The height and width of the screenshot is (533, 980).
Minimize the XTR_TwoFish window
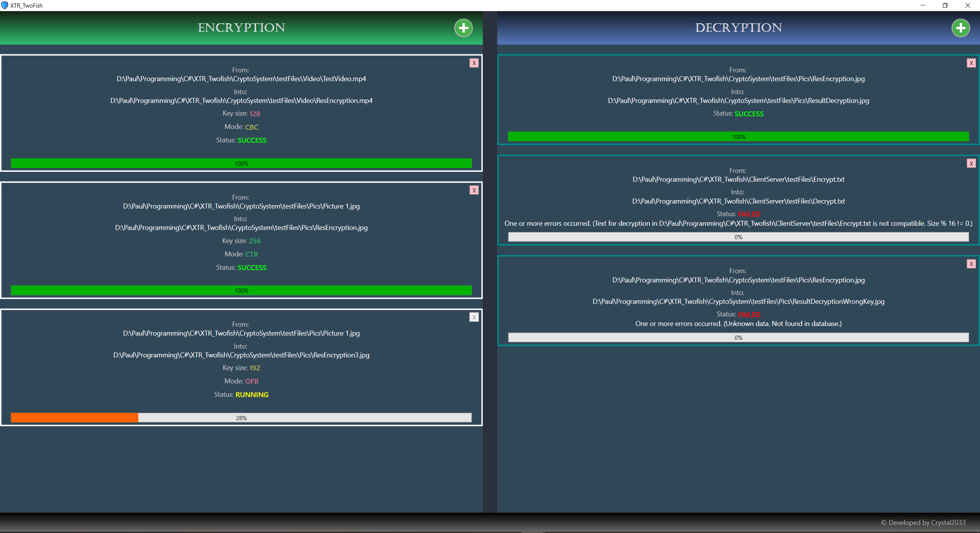922,5
